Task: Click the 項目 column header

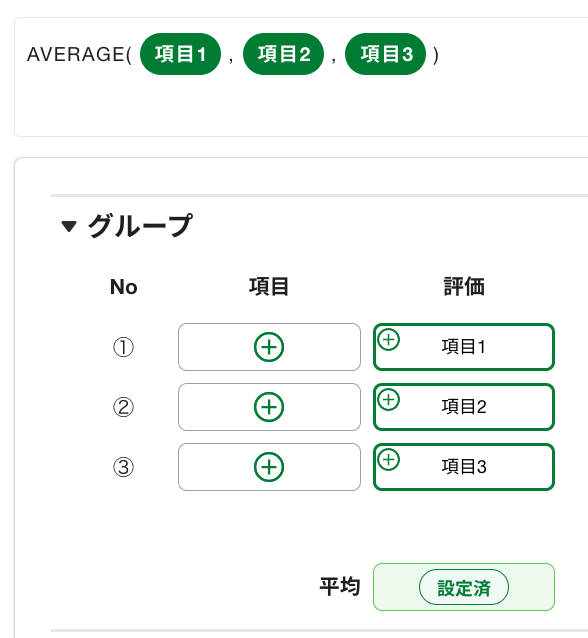Action: 269,286
